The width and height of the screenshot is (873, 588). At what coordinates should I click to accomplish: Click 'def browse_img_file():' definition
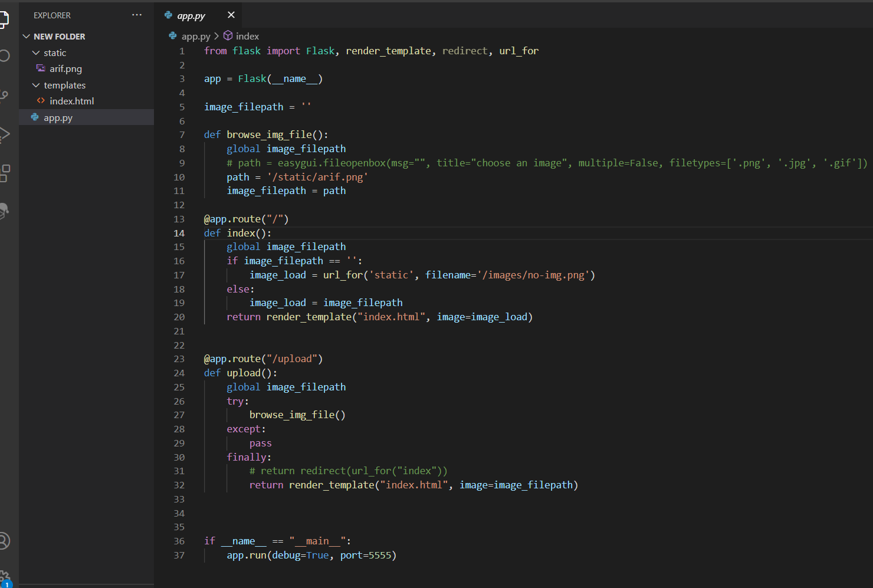[266, 135]
